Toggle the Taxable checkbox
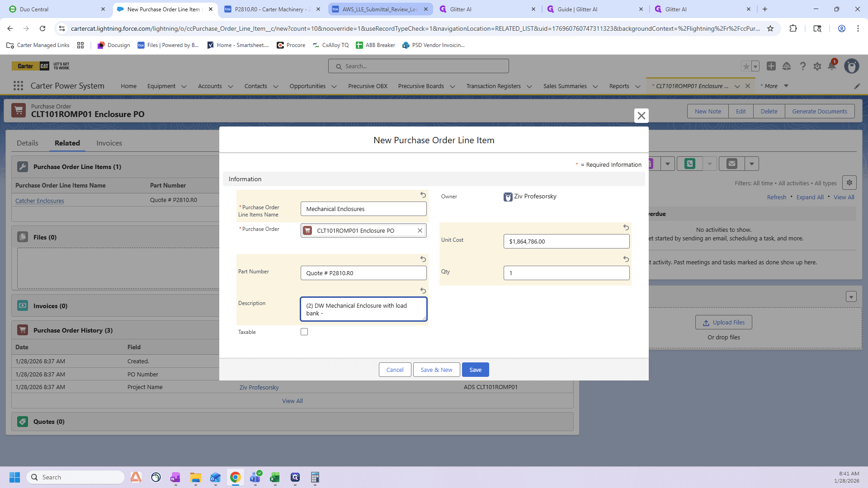Viewport: 868px width, 488px height. pyautogui.click(x=304, y=332)
